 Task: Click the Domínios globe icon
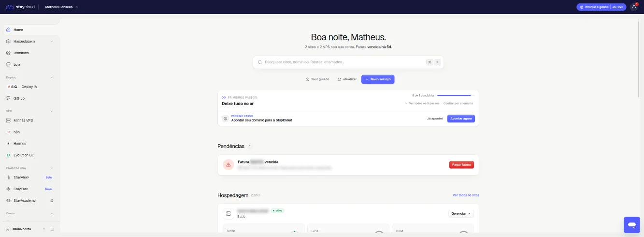point(8,53)
